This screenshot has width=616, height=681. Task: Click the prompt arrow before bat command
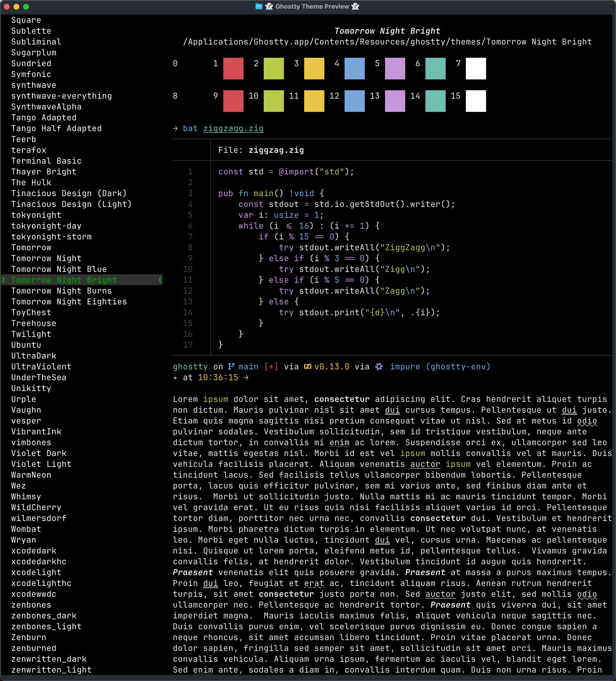click(175, 128)
